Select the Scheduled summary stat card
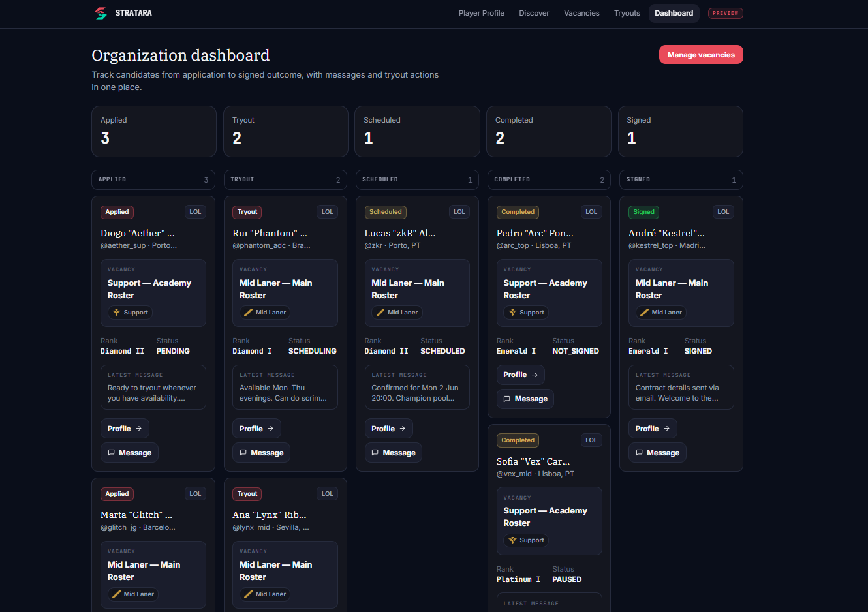 417,131
